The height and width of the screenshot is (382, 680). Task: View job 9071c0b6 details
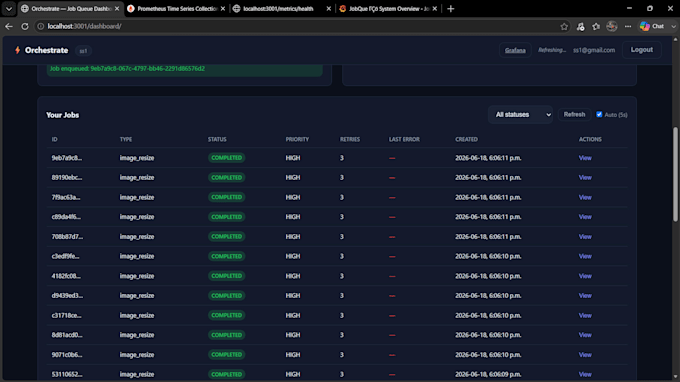click(585, 355)
